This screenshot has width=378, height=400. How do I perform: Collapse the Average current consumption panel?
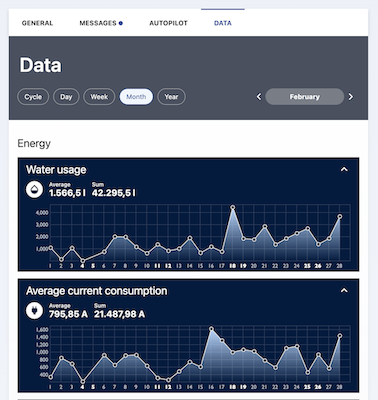pos(344,291)
